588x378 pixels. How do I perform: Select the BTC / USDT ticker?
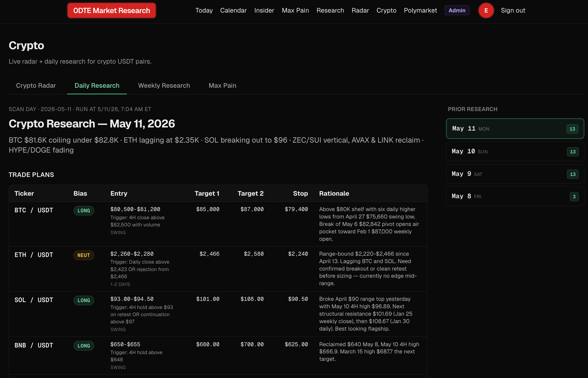click(34, 210)
